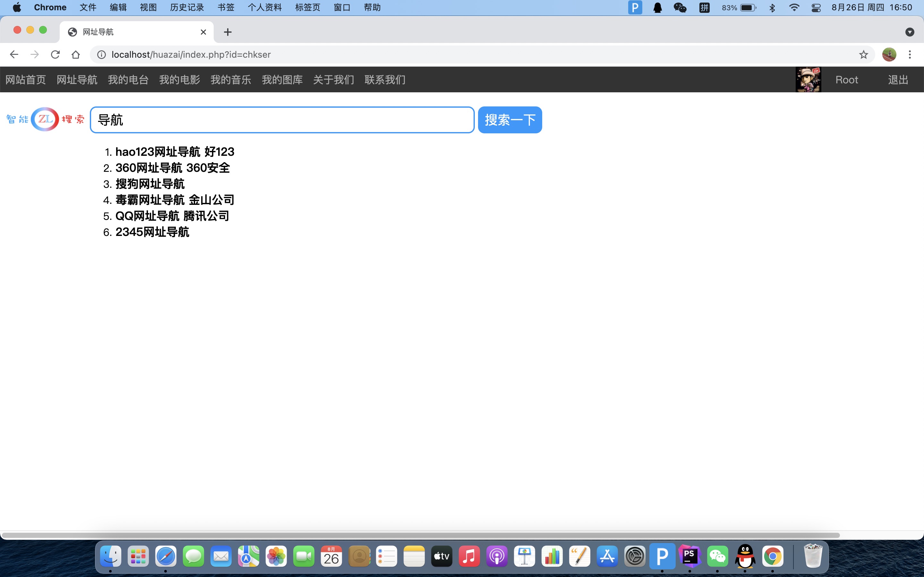Image resolution: width=924 pixels, height=577 pixels.
Task: Open the 拼 input source menu
Action: tap(705, 7)
